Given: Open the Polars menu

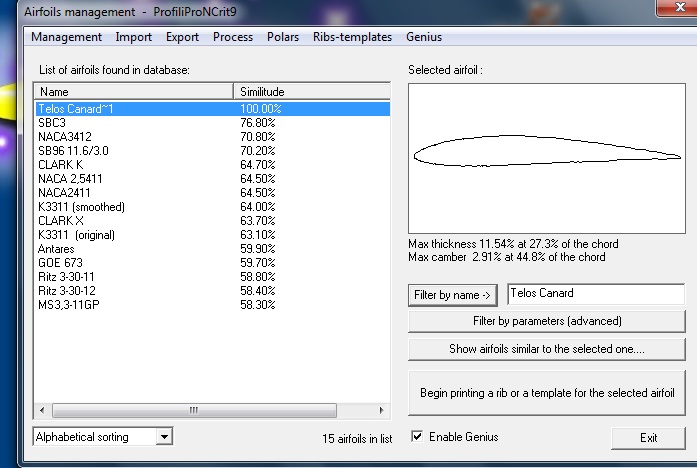Looking at the screenshot, I should [x=283, y=37].
